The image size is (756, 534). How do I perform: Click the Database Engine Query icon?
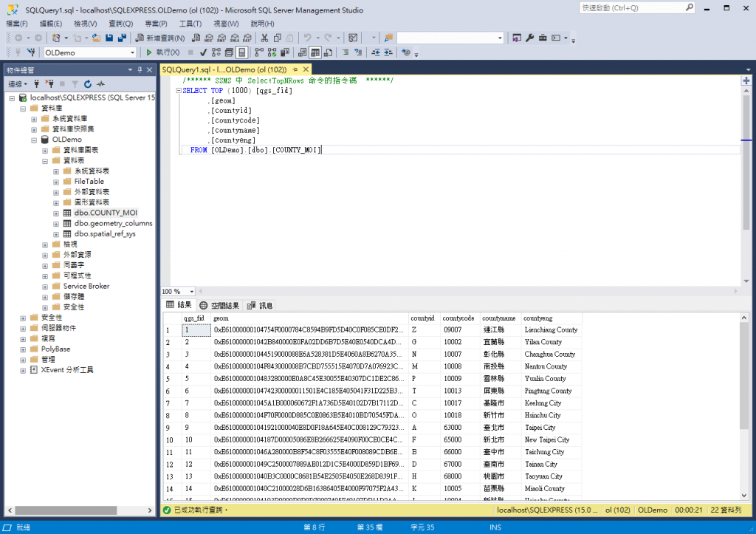click(195, 38)
